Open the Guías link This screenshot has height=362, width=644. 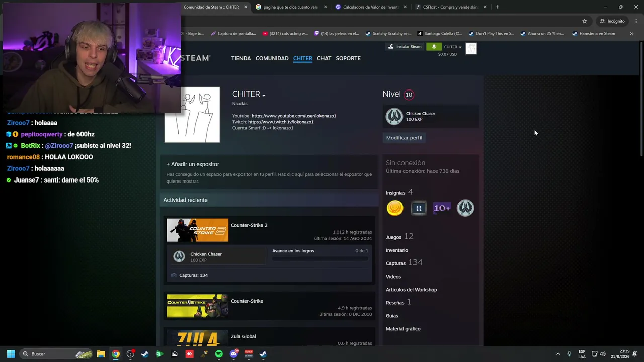(x=392, y=316)
